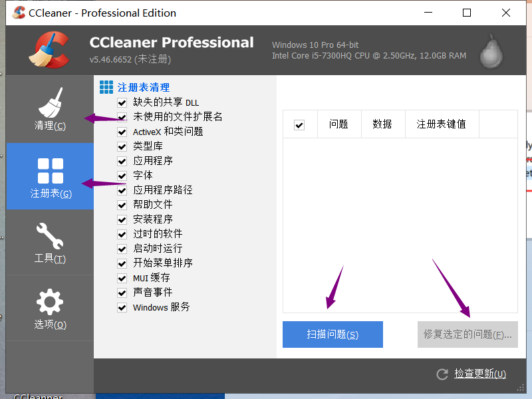Click the CCleaner Professional header title
Viewport: 532px width, 399px height.
[172, 43]
